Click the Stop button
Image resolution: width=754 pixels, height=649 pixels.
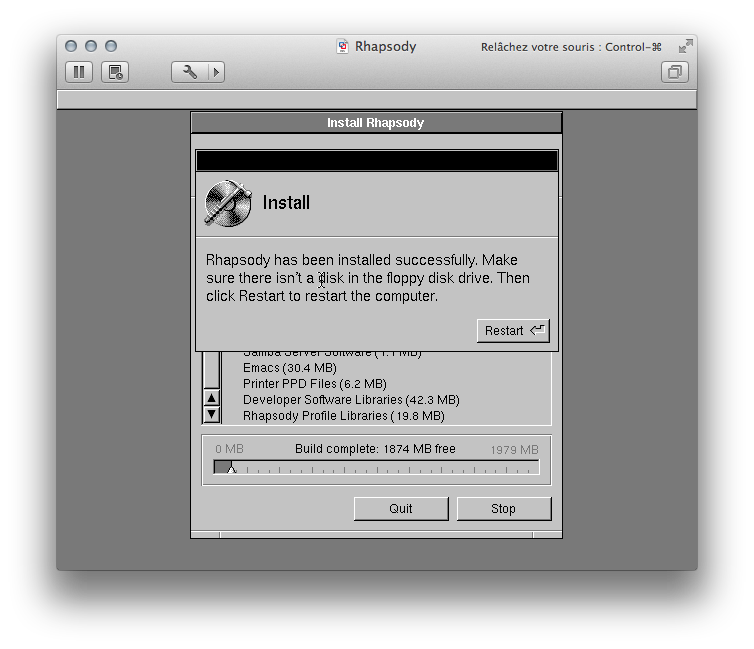click(x=503, y=509)
